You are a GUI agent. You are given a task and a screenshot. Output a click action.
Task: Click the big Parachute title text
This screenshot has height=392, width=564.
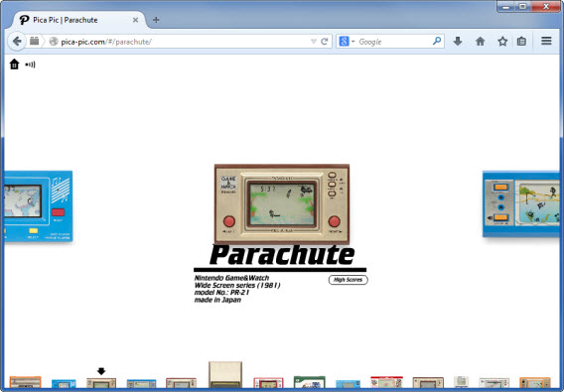pyautogui.click(x=282, y=255)
